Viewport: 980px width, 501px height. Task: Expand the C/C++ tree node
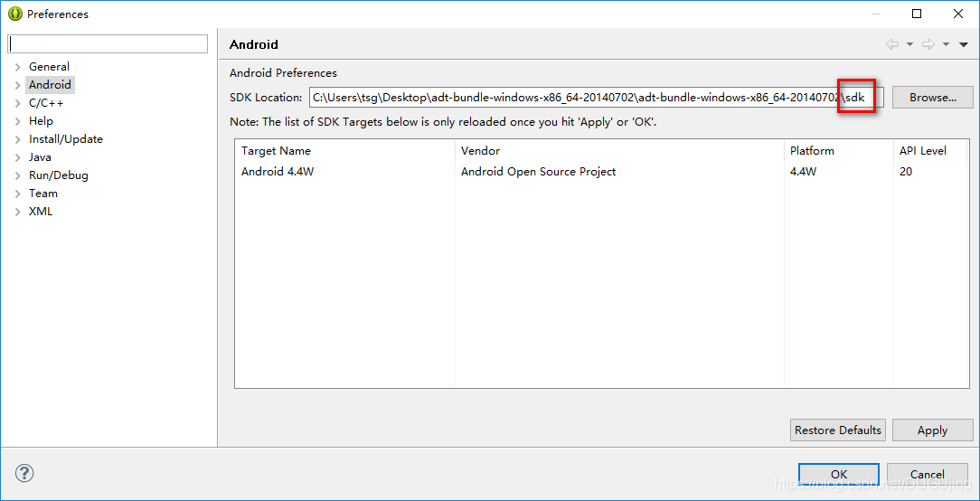point(17,103)
